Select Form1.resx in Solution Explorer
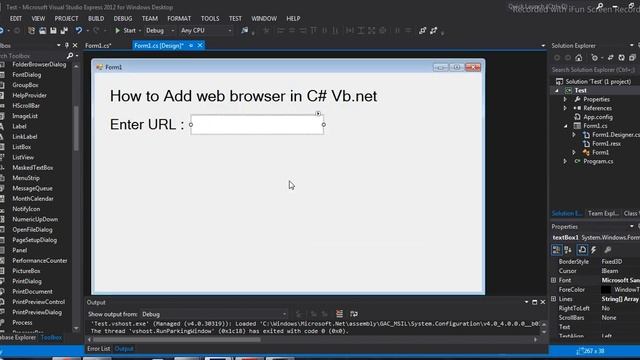Viewport: 640px width, 360px height. click(x=606, y=144)
